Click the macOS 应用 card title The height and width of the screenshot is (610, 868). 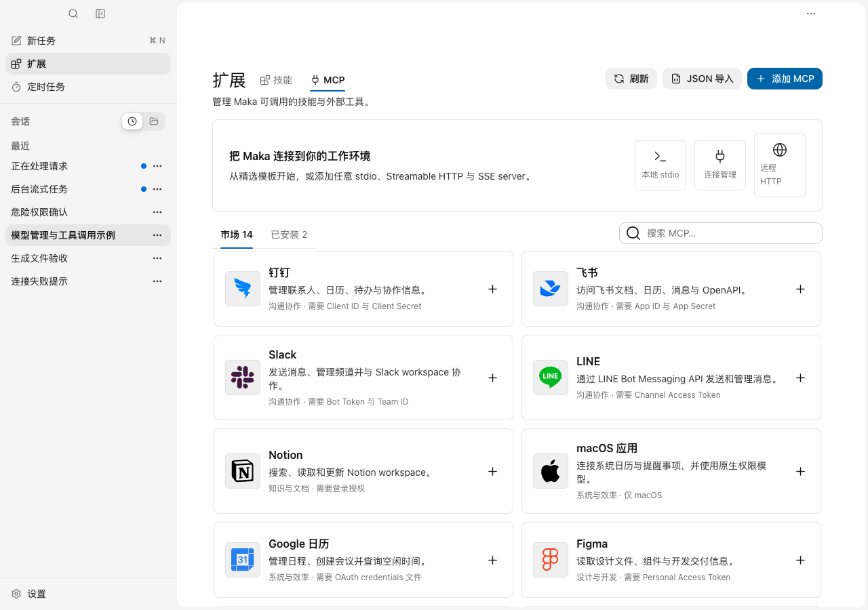tap(607, 448)
